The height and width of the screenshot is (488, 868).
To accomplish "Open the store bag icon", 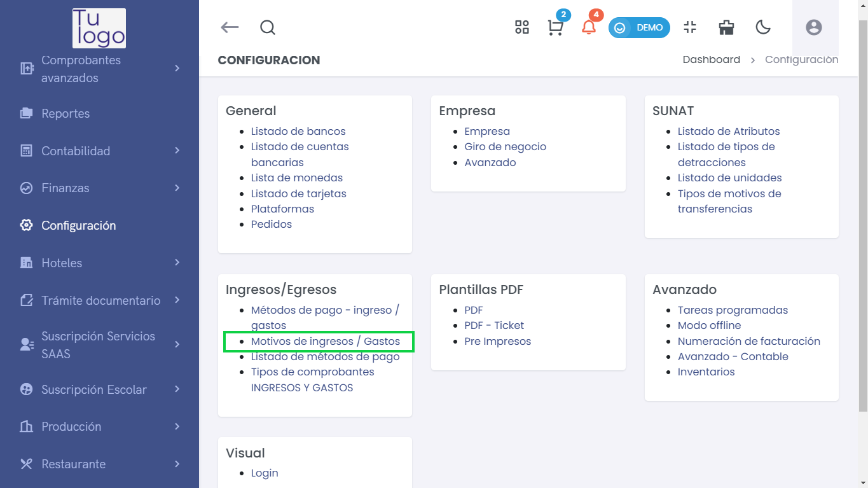I will tap(726, 27).
